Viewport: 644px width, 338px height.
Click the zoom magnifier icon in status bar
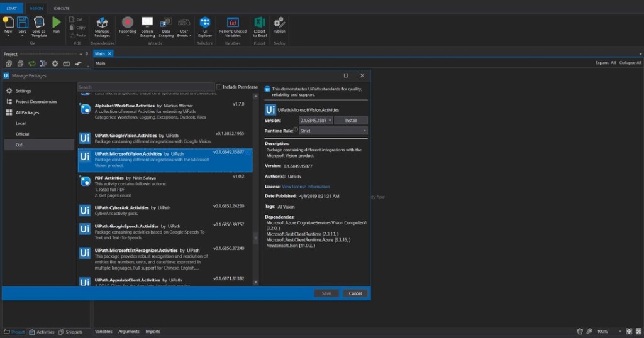coord(589,332)
